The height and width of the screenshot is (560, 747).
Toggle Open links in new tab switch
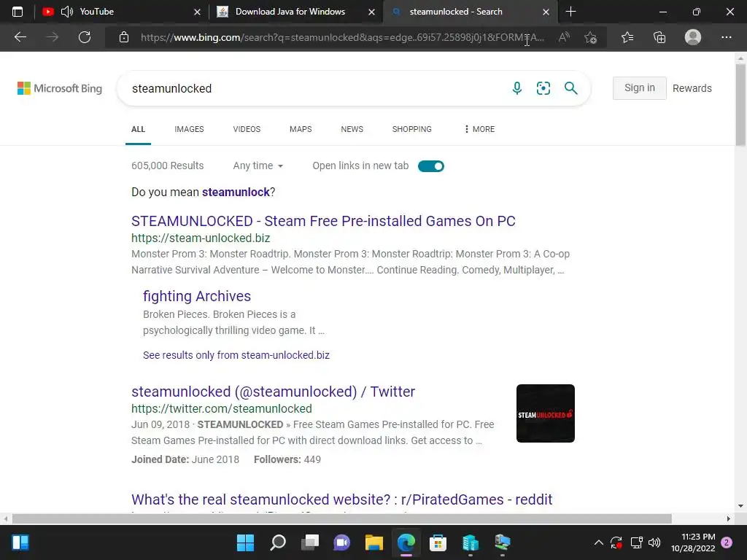tap(430, 166)
